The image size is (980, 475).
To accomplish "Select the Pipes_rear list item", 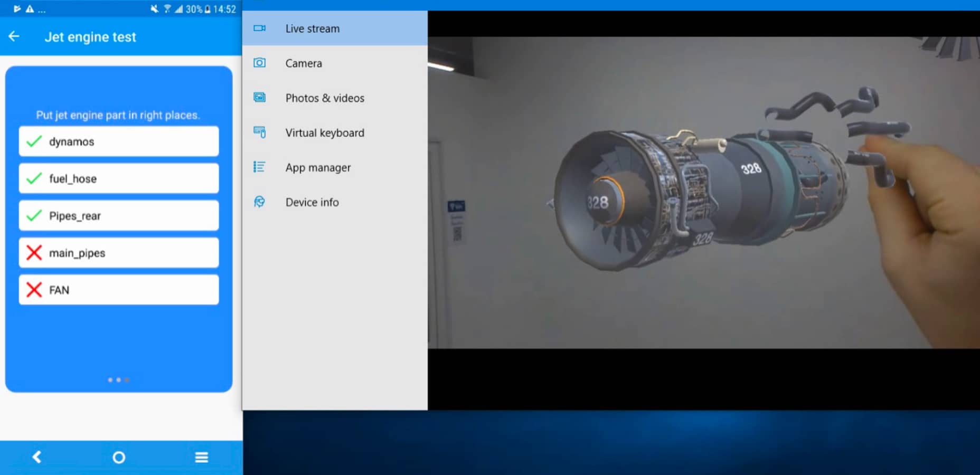I will click(119, 216).
